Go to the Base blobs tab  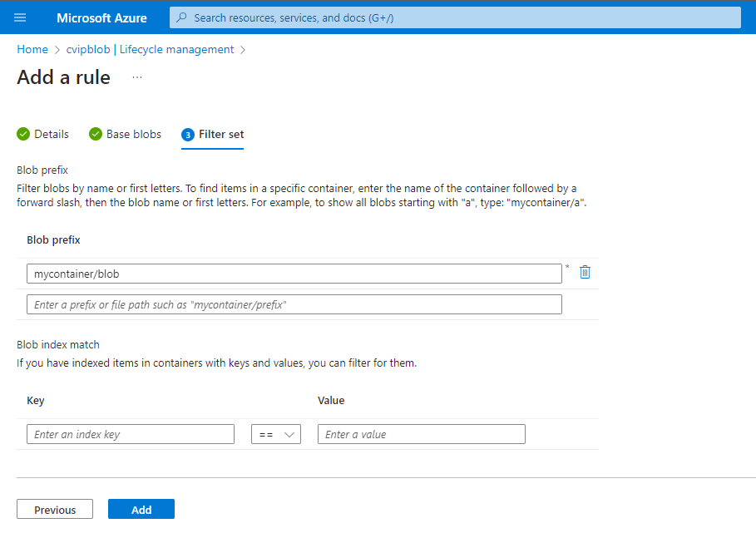click(x=134, y=134)
